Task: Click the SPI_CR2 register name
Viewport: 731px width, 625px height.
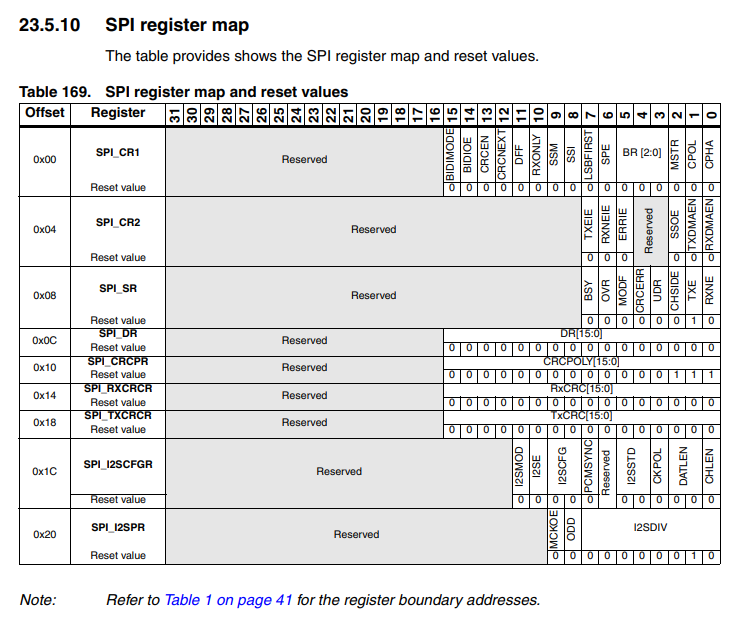Action: coord(118,222)
